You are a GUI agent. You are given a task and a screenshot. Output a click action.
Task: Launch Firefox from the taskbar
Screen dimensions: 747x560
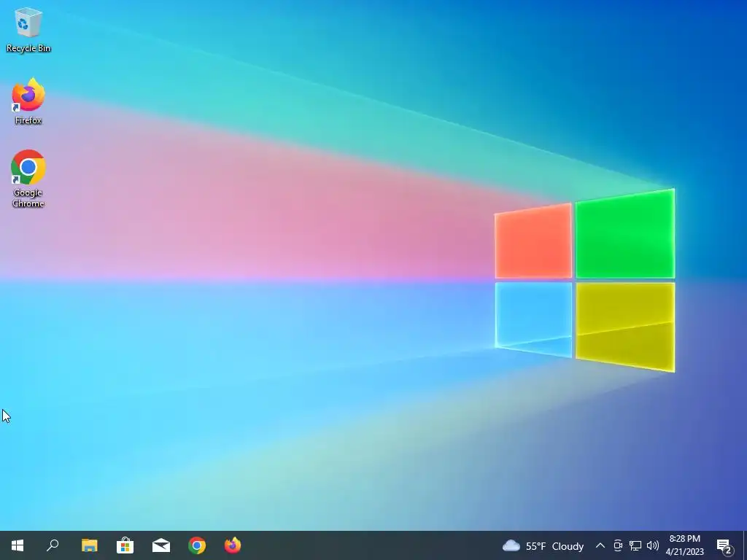(x=233, y=545)
